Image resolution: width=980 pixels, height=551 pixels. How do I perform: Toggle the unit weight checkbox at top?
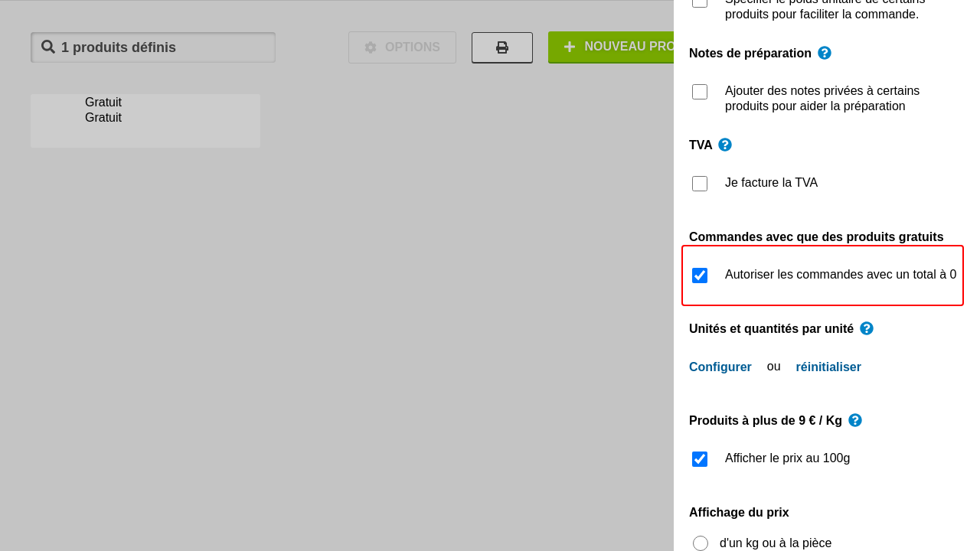click(x=700, y=2)
